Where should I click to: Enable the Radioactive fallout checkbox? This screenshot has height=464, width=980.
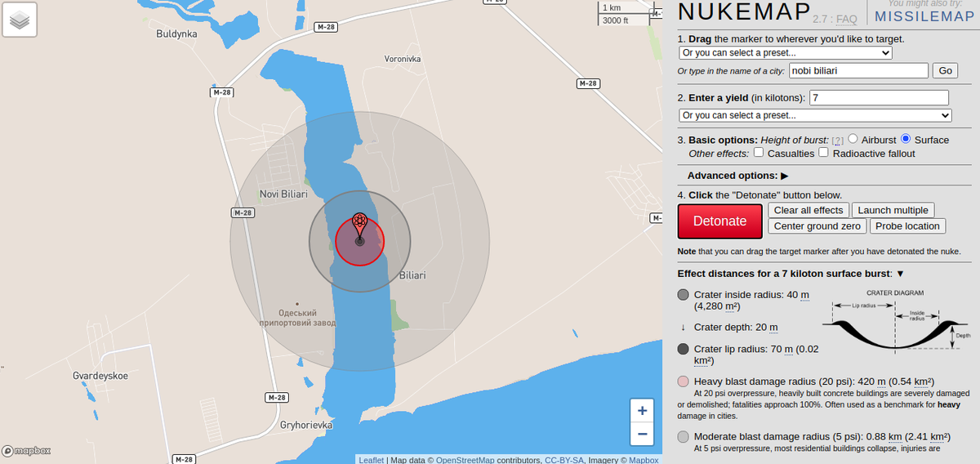click(x=824, y=153)
